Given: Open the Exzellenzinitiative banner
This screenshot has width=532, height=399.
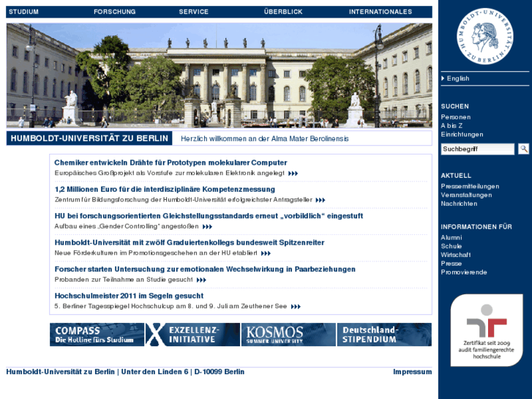Looking at the screenshot, I should click(192, 335).
